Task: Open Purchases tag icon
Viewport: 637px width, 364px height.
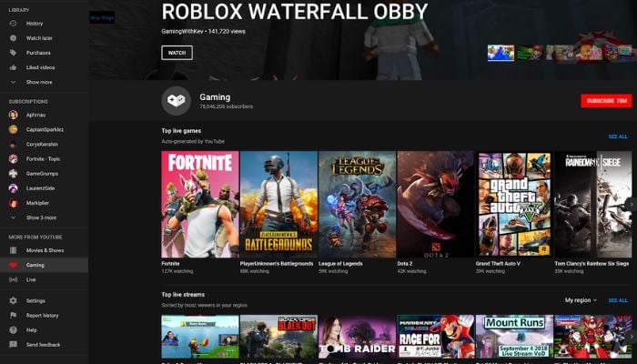Action: [x=13, y=53]
